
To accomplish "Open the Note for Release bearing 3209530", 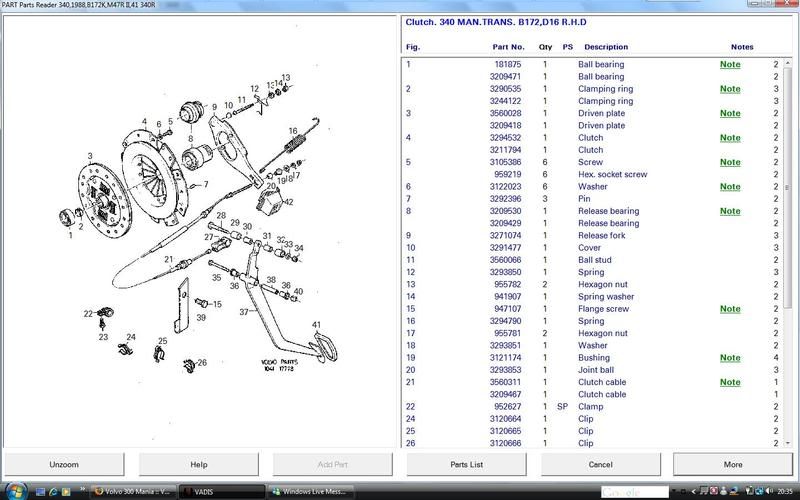I will point(730,211).
